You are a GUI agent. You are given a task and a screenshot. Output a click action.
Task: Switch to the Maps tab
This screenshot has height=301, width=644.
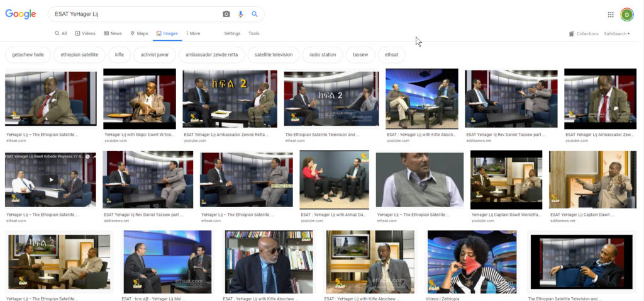tap(139, 33)
